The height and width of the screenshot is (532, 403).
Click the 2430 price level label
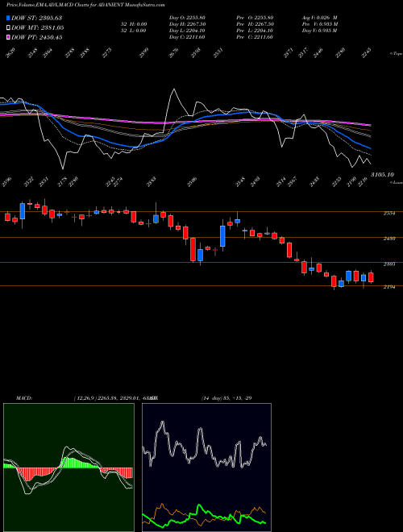(389, 239)
